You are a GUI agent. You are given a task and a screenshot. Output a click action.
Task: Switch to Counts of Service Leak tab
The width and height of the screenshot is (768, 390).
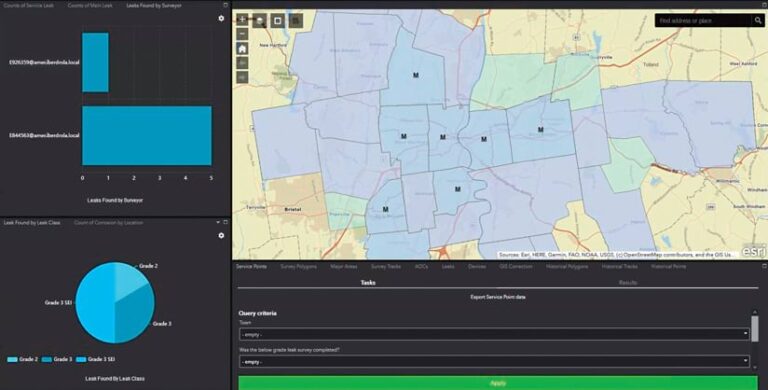(29, 5)
